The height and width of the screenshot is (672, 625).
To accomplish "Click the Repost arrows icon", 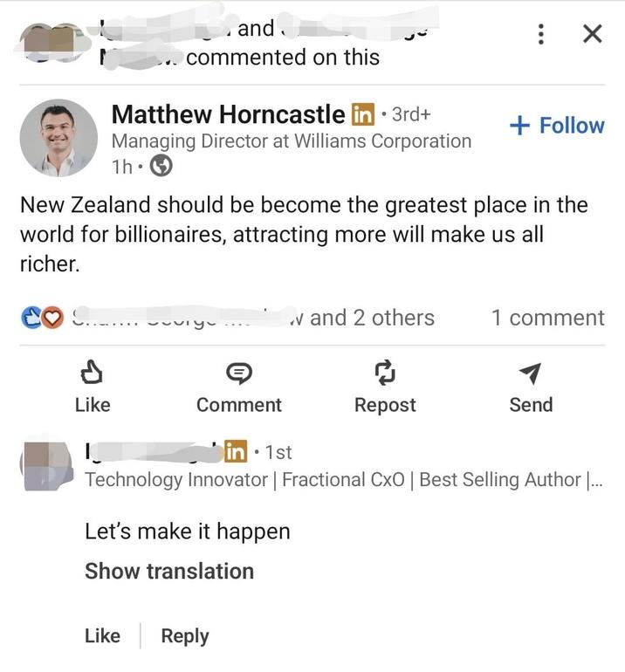I will click(385, 374).
